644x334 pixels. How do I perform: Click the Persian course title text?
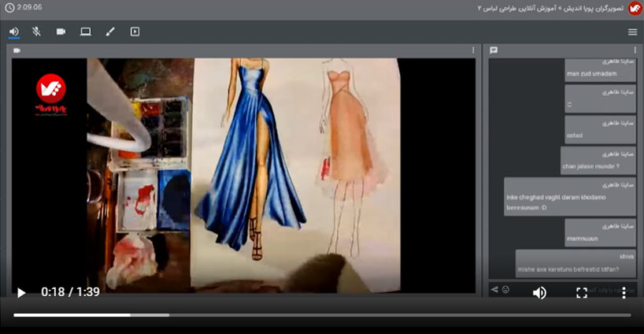tap(550, 8)
